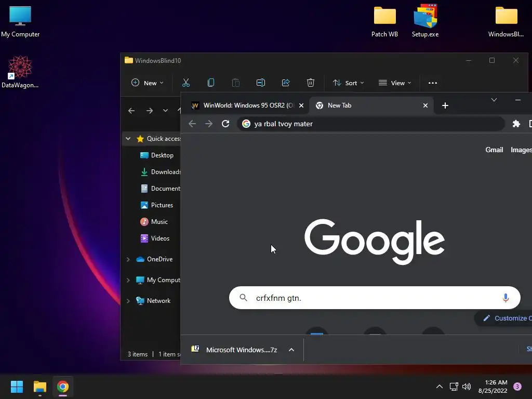The height and width of the screenshot is (399, 532).
Task: Expand the Network tree node
Action: tap(128, 301)
